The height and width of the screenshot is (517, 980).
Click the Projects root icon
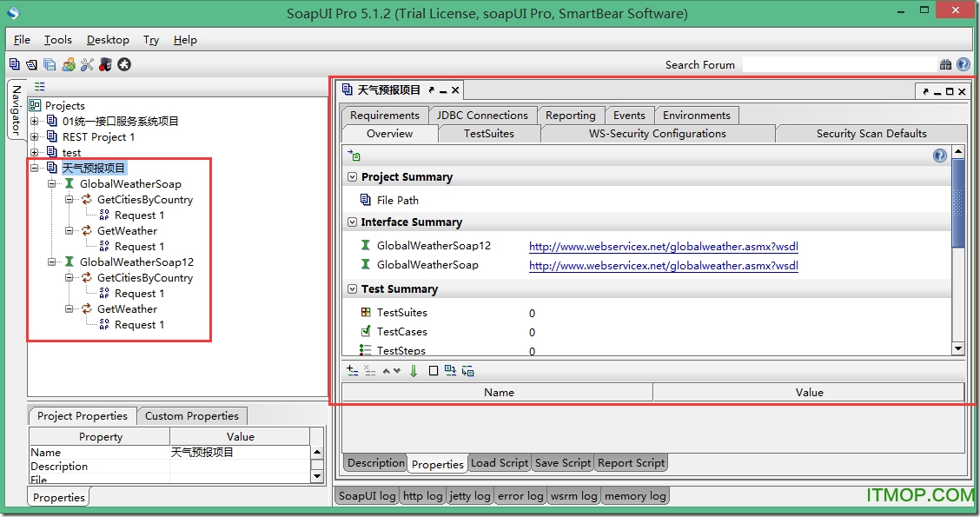coord(35,105)
